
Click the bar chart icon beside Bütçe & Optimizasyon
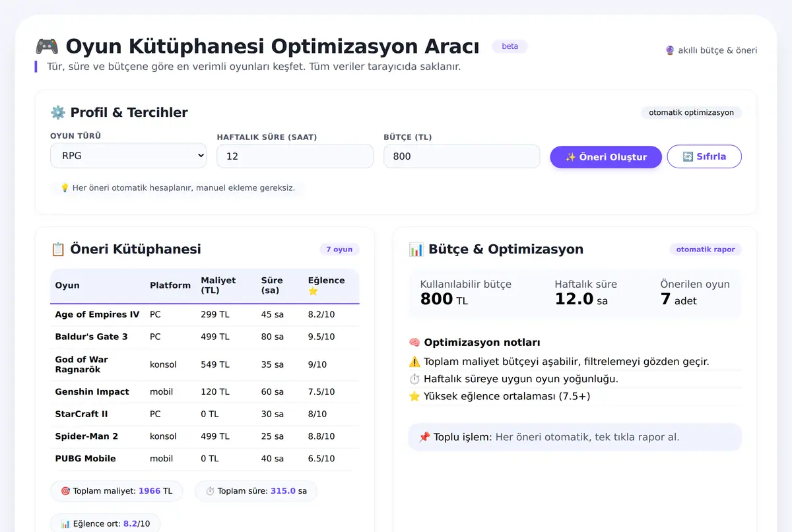click(x=416, y=249)
